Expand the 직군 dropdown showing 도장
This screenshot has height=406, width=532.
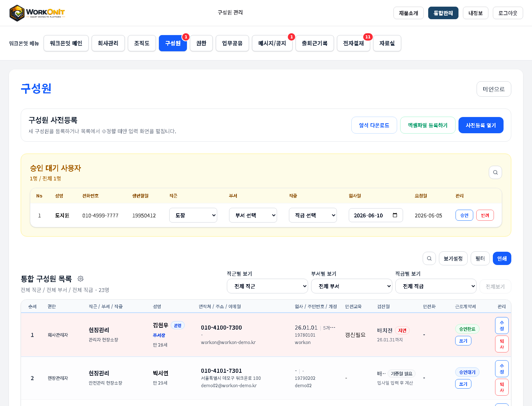(x=193, y=215)
